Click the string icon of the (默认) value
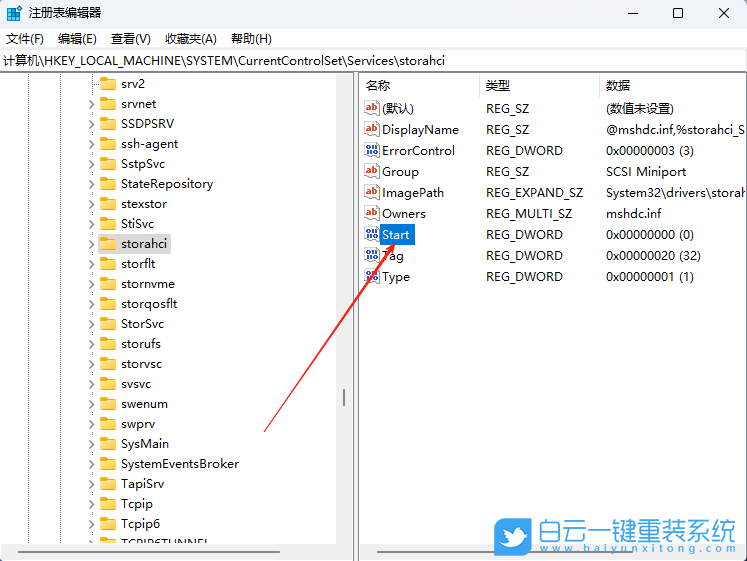This screenshot has height=561, width=747. (x=372, y=108)
